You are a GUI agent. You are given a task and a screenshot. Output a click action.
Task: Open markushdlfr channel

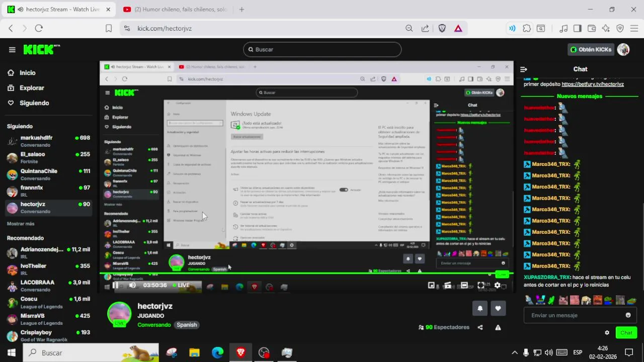click(48, 141)
